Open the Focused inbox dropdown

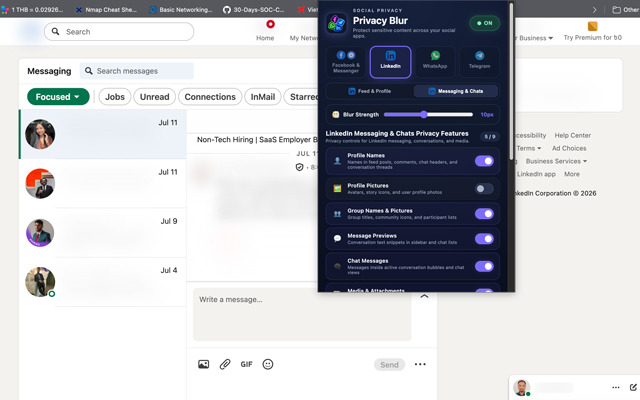tap(58, 97)
